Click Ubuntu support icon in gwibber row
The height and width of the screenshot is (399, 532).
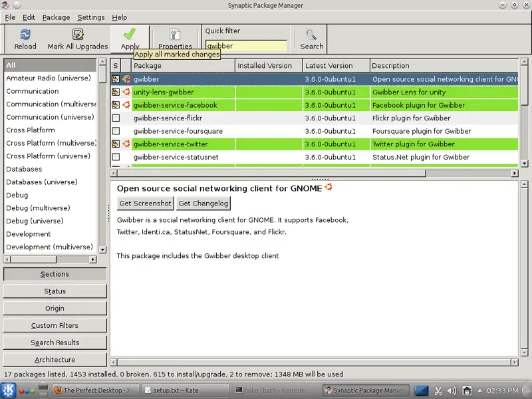(126, 79)
